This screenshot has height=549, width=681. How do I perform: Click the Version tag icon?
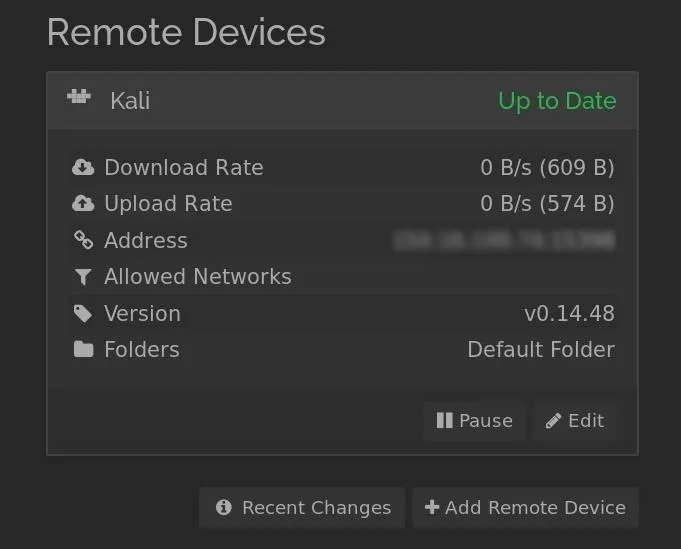pyautogui.click(x=83, y=314)
